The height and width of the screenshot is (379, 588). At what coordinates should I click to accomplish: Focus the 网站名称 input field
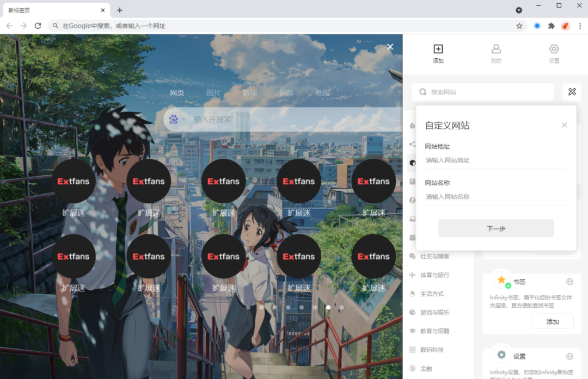(x=496, y=197)
